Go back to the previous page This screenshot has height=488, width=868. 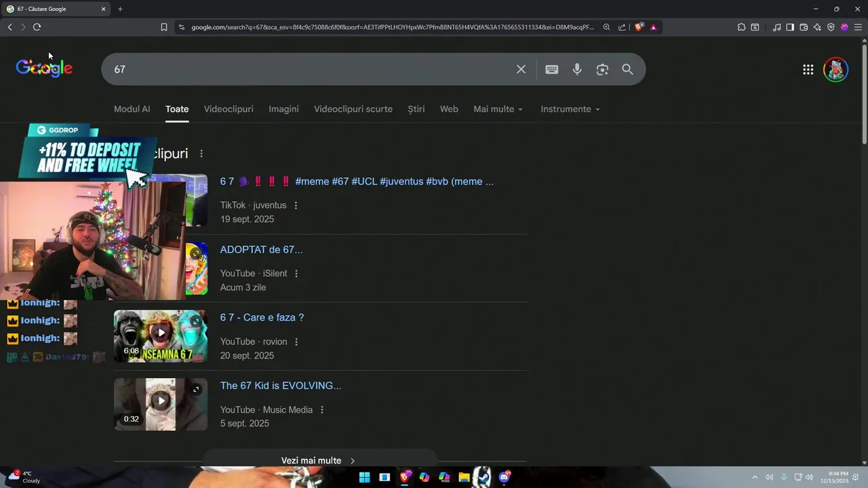pyautogui.click(x=9, y=27)
